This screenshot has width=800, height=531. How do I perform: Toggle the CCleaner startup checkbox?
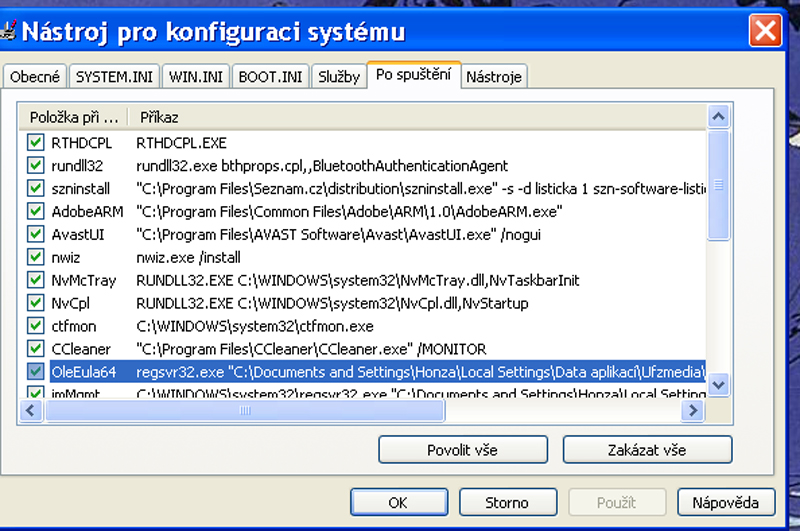(36, 349)
